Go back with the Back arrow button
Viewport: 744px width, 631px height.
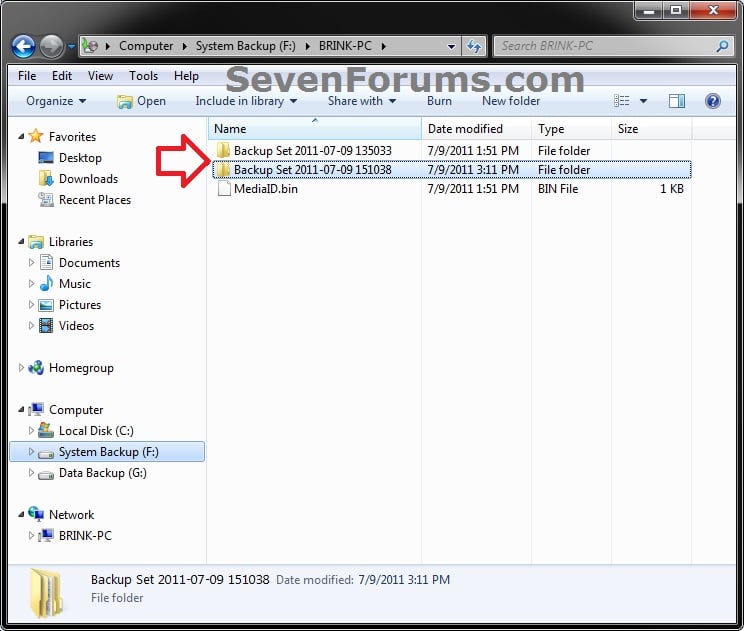[23, 46]
